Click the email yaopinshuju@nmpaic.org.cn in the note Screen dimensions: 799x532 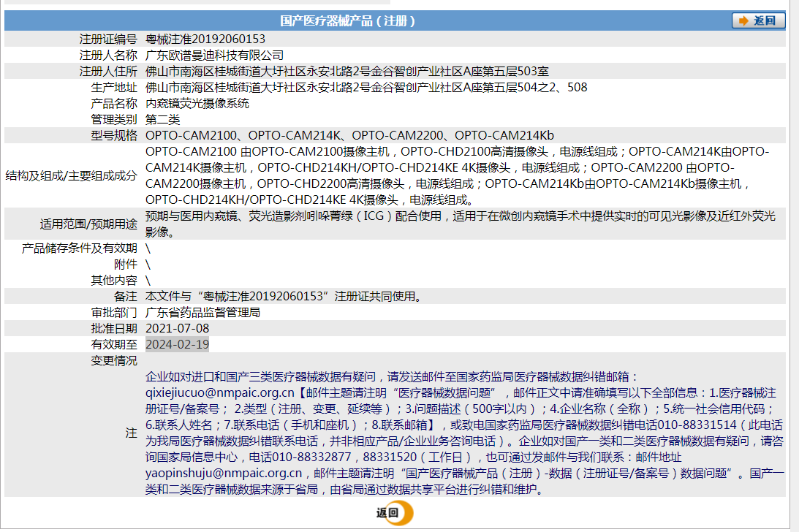coord(224,474)
